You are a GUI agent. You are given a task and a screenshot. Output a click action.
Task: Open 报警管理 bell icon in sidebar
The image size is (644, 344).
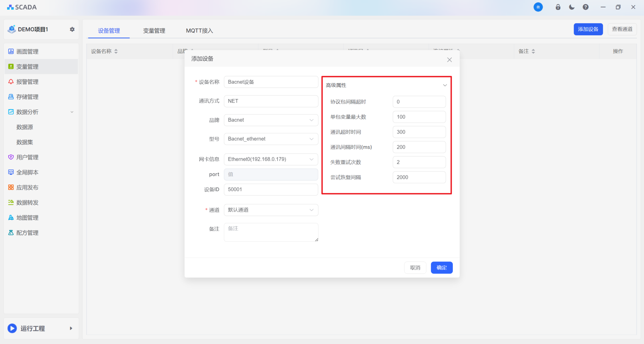(11, 82)
